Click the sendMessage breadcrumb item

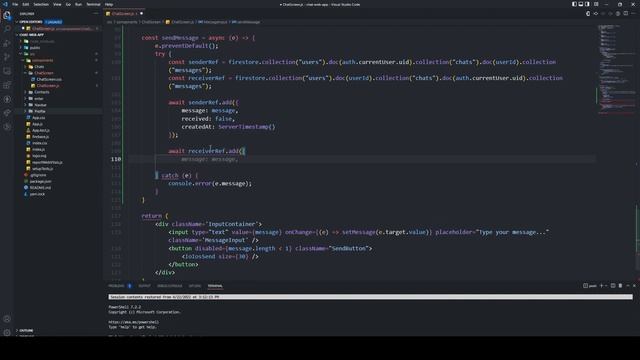tap(246, 22)
